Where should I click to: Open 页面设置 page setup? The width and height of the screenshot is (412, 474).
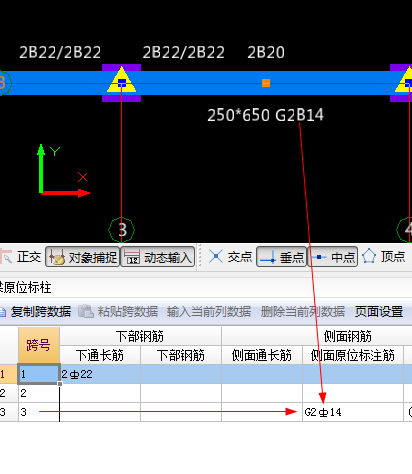coord(379,312)
